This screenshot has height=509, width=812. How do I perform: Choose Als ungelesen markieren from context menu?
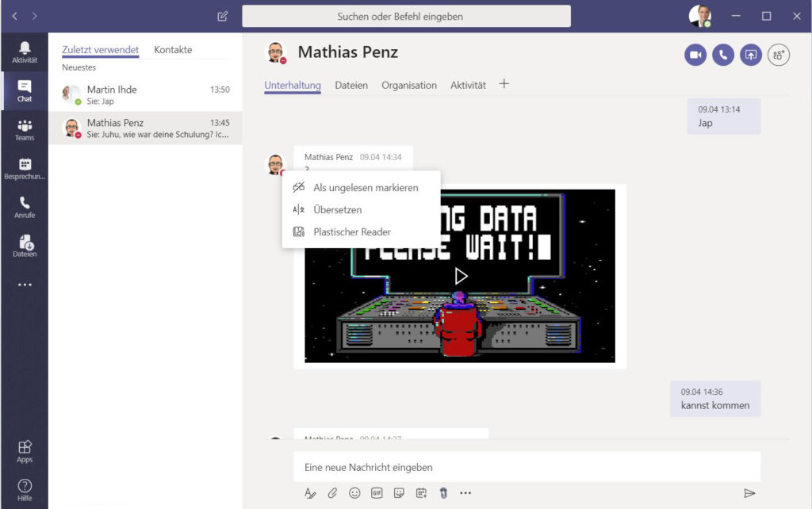click(362, 187)
